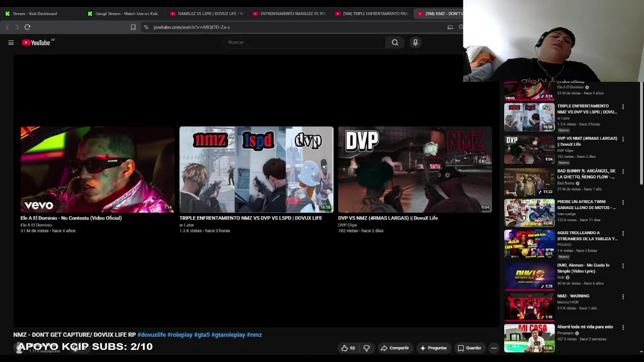Open sidebar DUKI Me Gusta lo Simple thumbnail
644x362 pixels.
(x=529, y=276)
